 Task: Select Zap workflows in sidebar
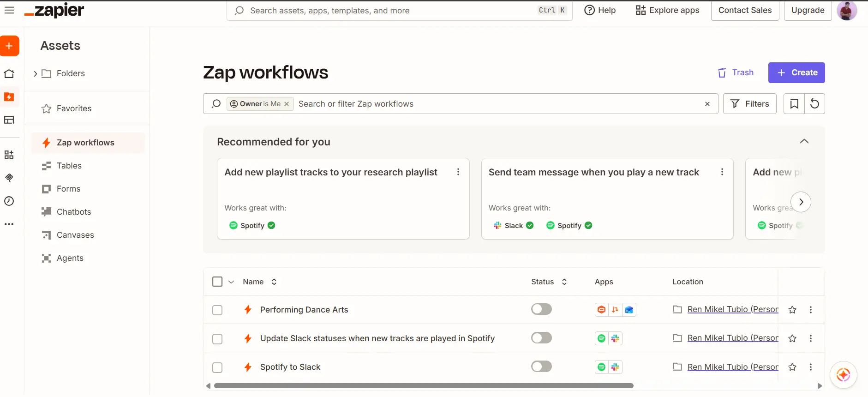coord(88,143)
